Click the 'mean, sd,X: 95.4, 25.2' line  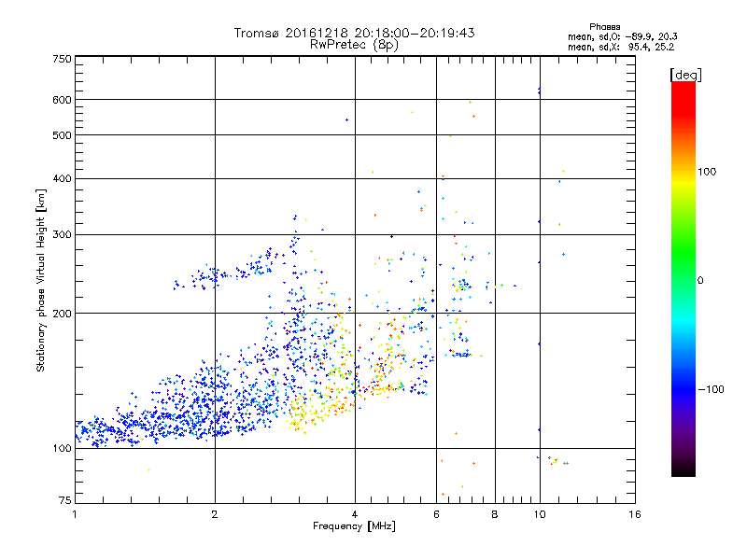pyautogui.click(x=621, y=47)
